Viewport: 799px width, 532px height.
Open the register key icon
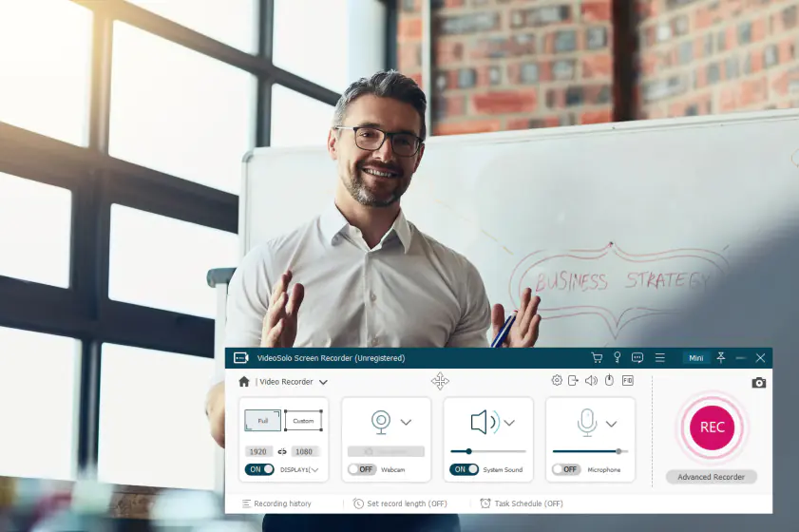point(617,358)
